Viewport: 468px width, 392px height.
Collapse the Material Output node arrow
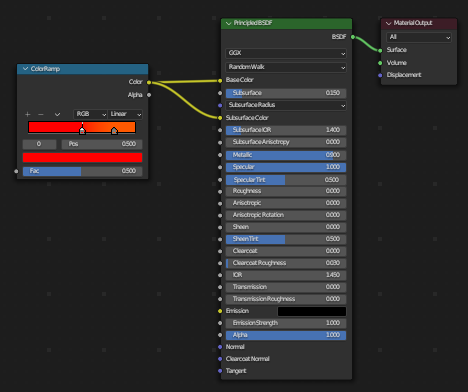tap(388, 23)
